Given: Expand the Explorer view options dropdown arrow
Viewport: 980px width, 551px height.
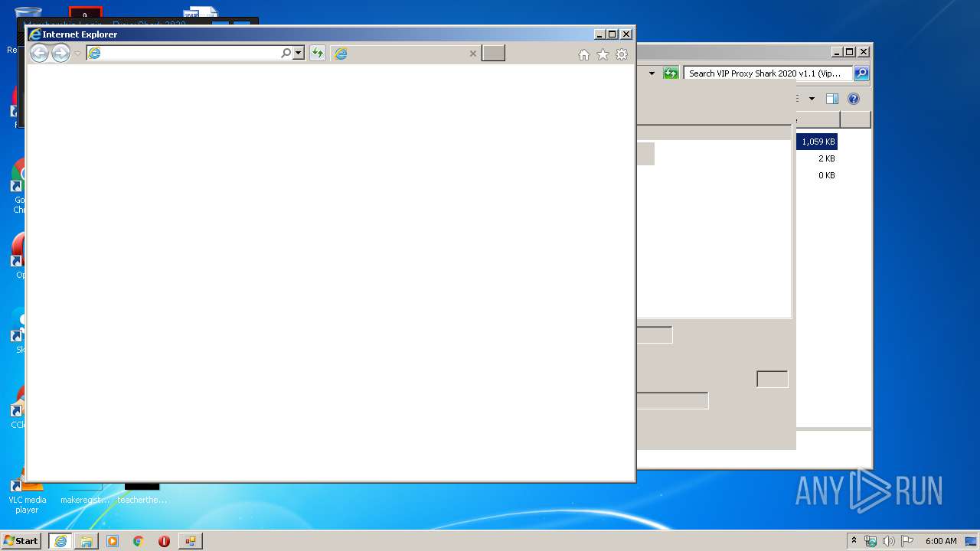Looking at the screenshot, I should tap(812, 99).
